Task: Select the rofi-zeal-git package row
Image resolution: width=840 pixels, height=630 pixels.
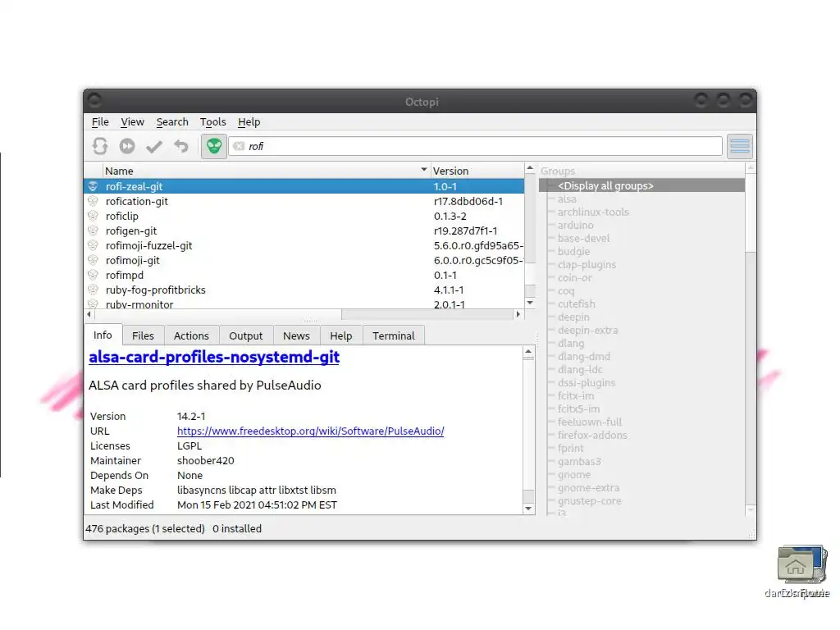Action: pos(304,186)
